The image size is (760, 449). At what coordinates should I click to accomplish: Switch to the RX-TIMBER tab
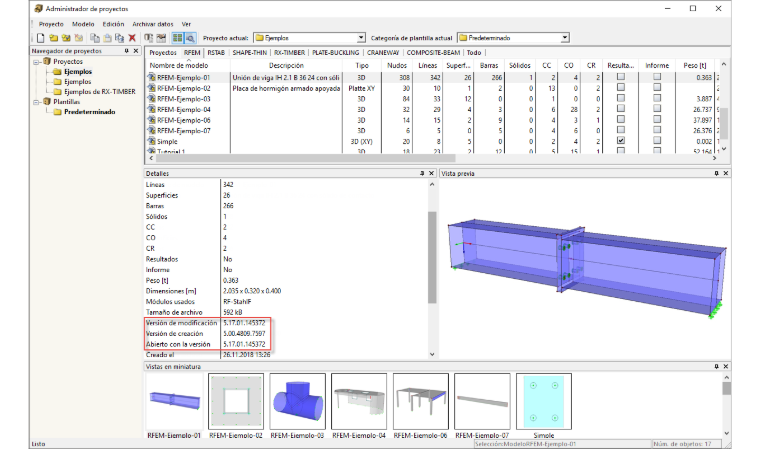(289, 52)
